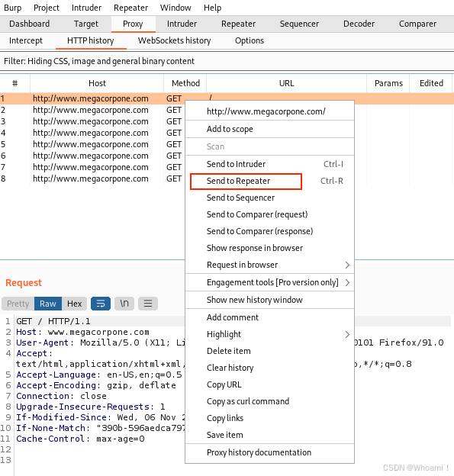Viewport: 454px width, 476px height.
Task: Choose Show response in browser
Action: 269,249
